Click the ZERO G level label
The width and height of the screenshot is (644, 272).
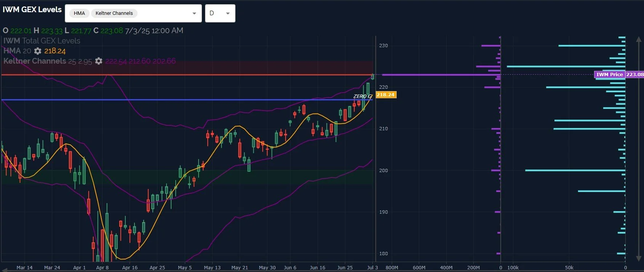point(362,96)
